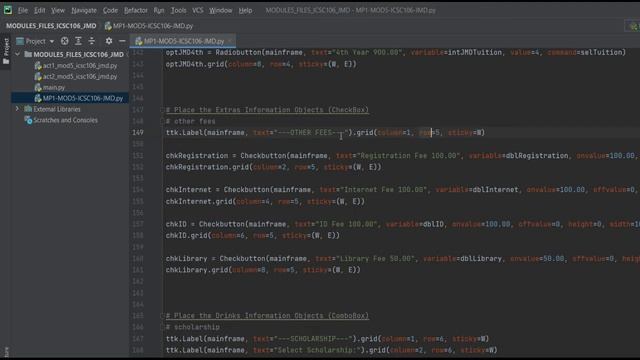Viewport: 640px width, 360px height.
Task: Click 'chkRegistration = Checkbutton' code line
Action: [402, 156]
